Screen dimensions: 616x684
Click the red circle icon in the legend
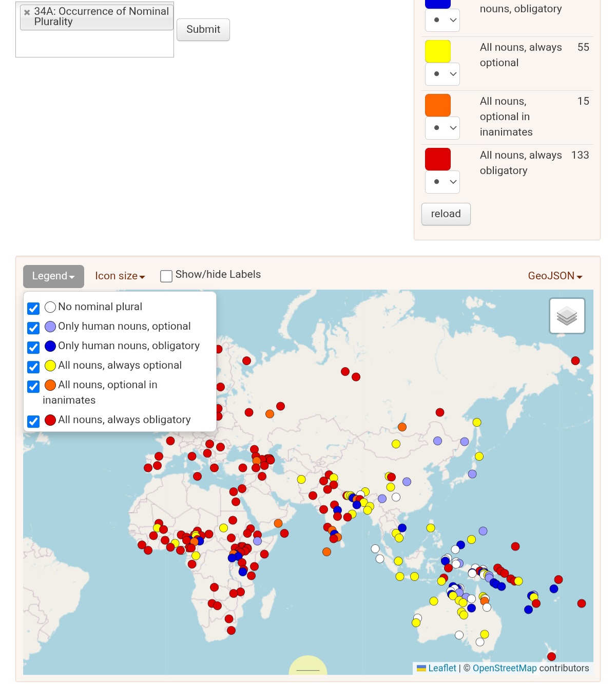point(50,420)
